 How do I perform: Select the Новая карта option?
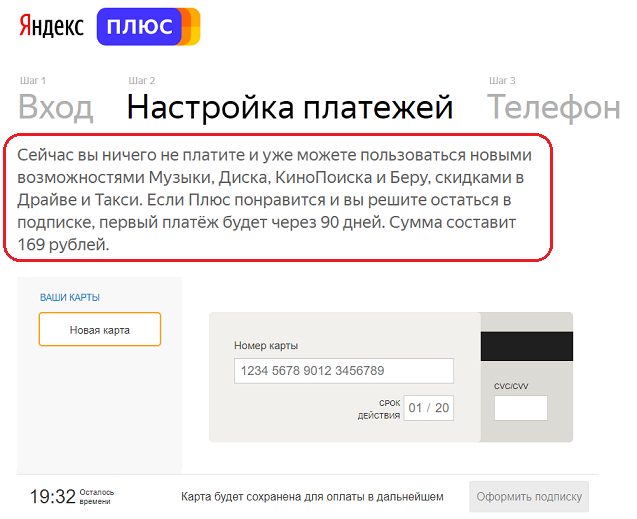coord(100,329)
